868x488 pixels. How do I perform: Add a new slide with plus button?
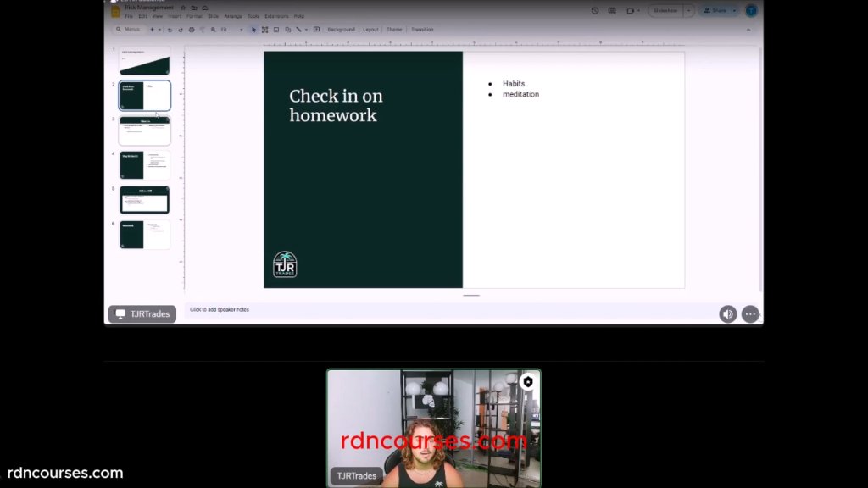(153, 30)
